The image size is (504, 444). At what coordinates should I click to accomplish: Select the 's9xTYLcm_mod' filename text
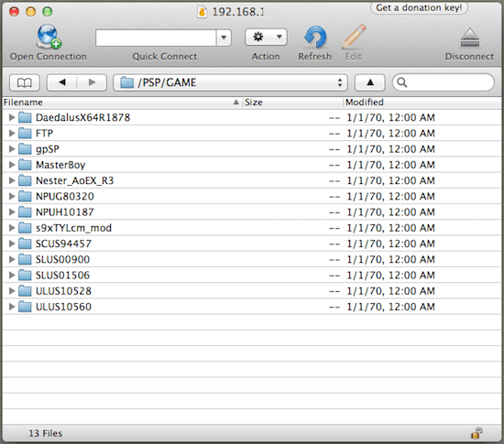(73, 228)
